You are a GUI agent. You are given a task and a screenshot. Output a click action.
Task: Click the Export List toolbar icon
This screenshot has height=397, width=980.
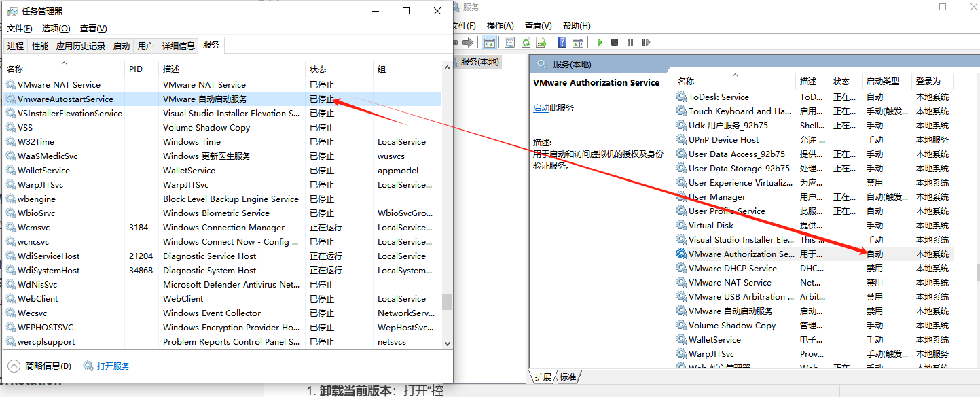pyautogui.click(x=541, y=42)
